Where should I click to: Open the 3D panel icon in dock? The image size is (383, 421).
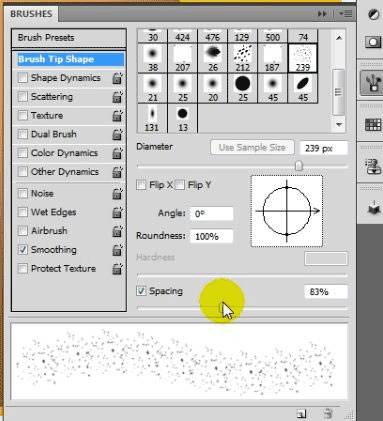point(374,209)
